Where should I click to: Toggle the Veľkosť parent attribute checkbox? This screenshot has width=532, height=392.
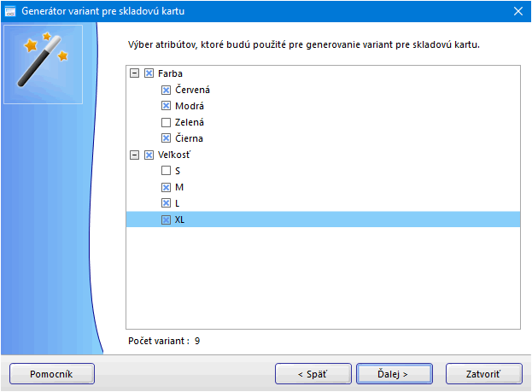pyautogui.click(x=149, y=155)
